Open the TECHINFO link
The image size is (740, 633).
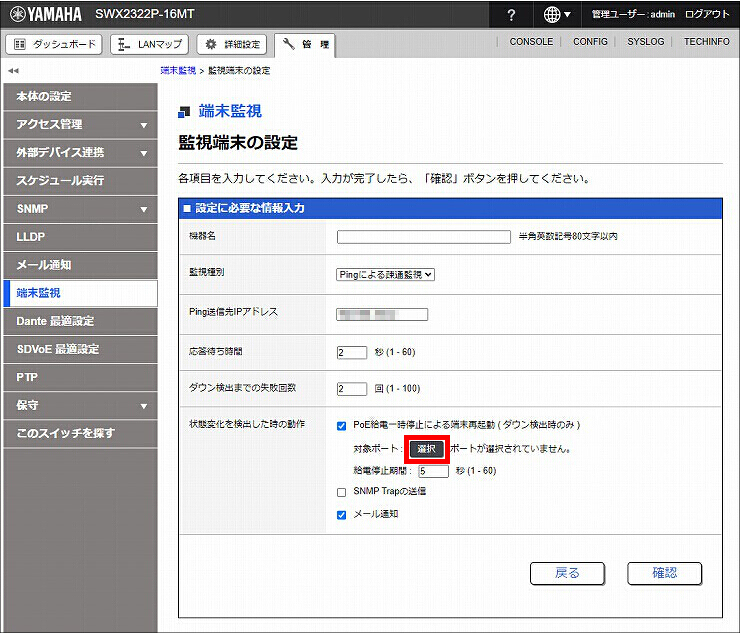706,42
